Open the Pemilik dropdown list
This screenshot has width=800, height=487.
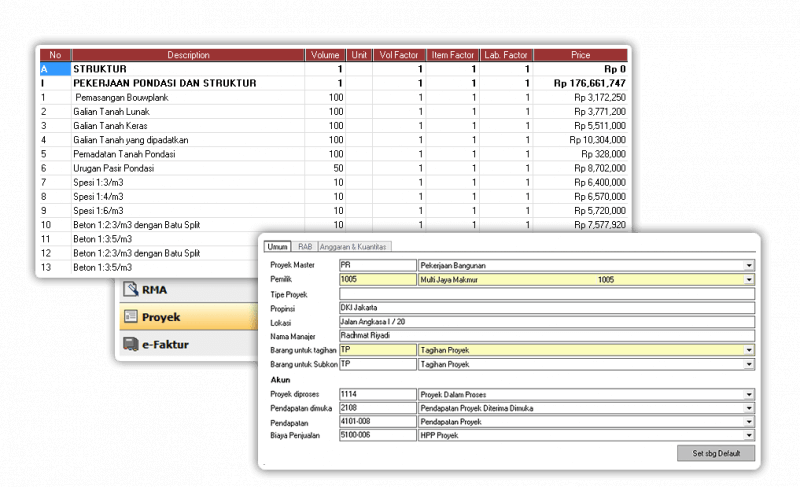click(x=749, y=280)
